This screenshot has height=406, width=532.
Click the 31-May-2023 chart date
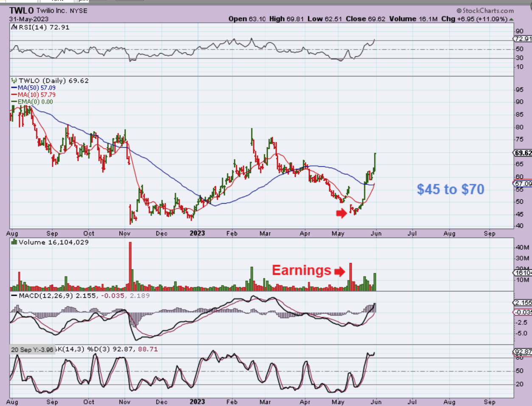pyautogui.click(x=29, y=19)
